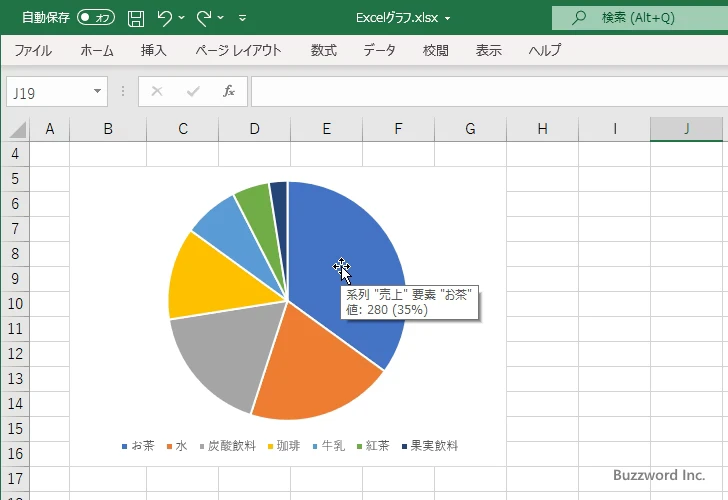728x500 pixels.
Task: Open the ファイル tab
Action: 33,50
